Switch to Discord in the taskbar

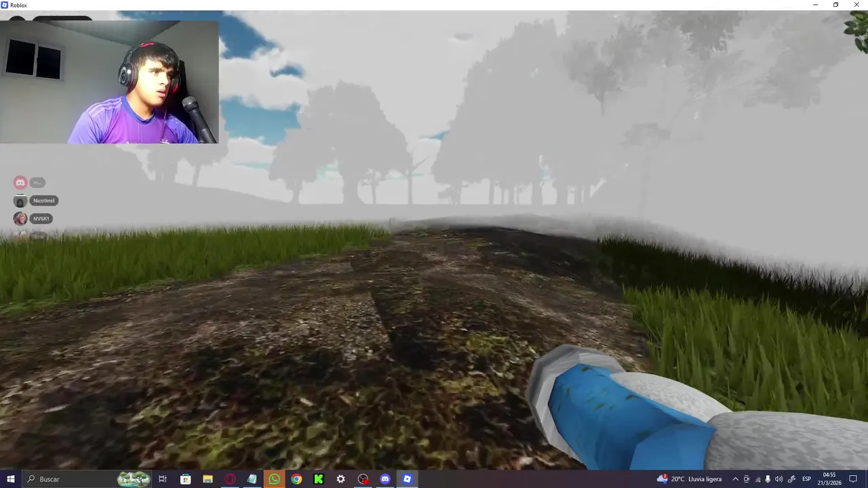[385, 479]
